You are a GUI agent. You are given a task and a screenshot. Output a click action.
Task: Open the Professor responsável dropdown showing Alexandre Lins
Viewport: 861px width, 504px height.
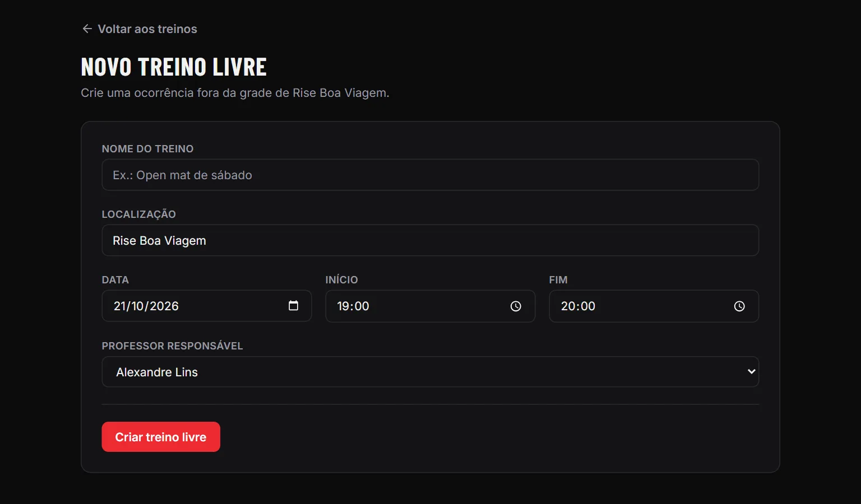(430, 372)
